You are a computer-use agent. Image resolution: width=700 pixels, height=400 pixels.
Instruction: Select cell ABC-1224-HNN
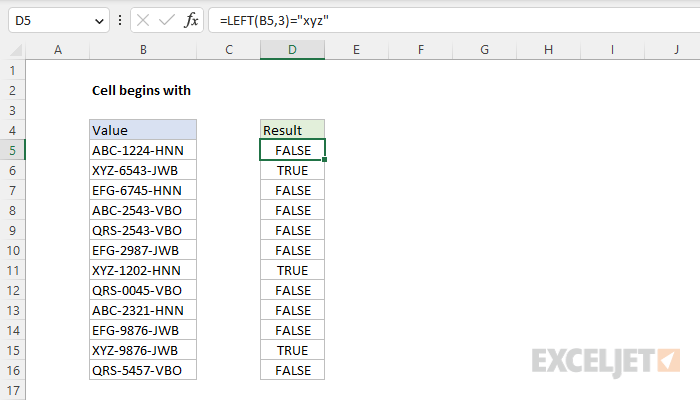pyautogui.click(x=143, y=150)
